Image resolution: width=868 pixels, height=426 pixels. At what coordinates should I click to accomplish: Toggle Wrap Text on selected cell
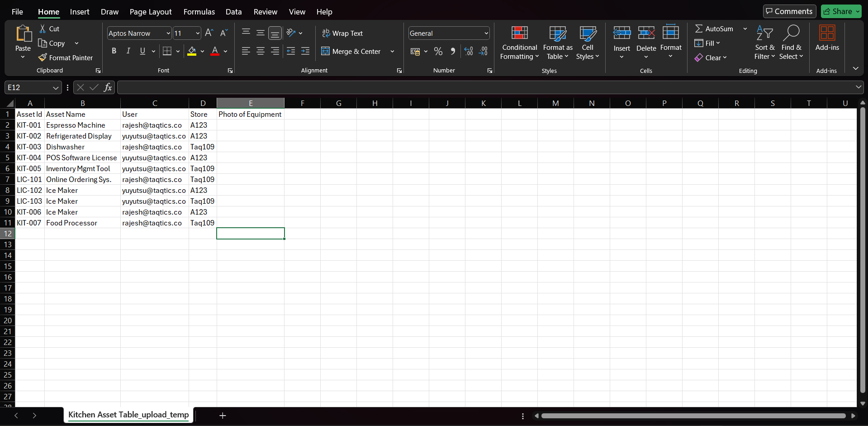pyautogui.click(x=342, y=33)
